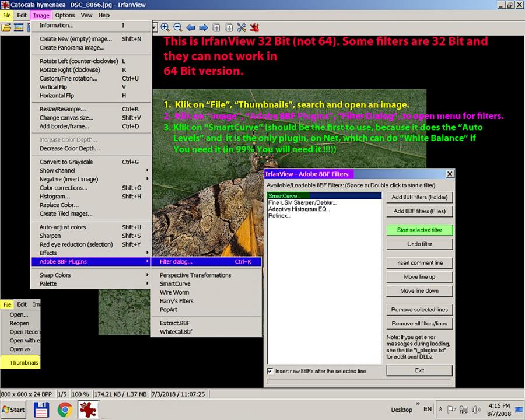Select Adaptive Histogram EQ filter row
Image resolution: width=525 pixels, height=420 pixels.
point(324,209)
